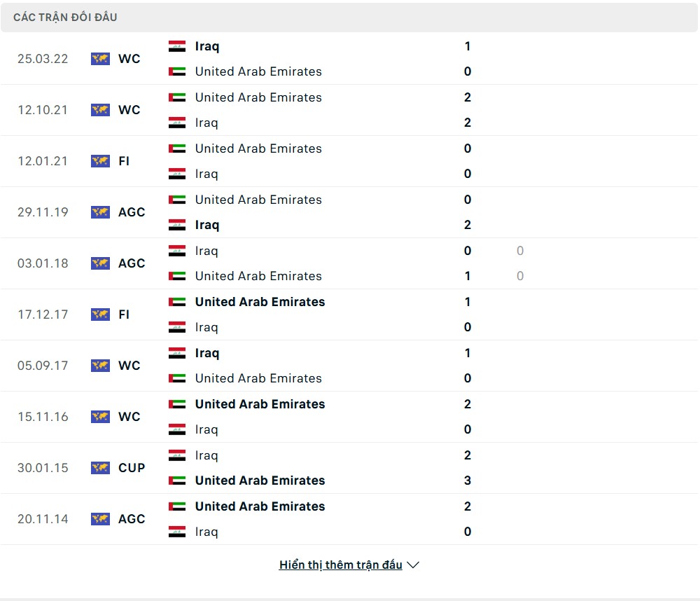
Task: Click the competition icon next to 12.10.21
Action: click(100, 110)
